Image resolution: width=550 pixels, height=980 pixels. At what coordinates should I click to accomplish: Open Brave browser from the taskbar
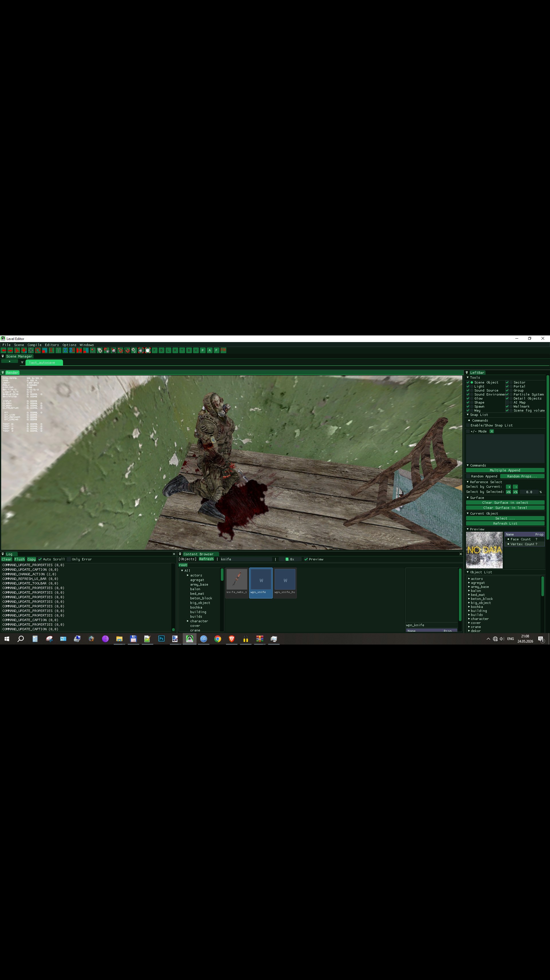(x=231, y=639)
